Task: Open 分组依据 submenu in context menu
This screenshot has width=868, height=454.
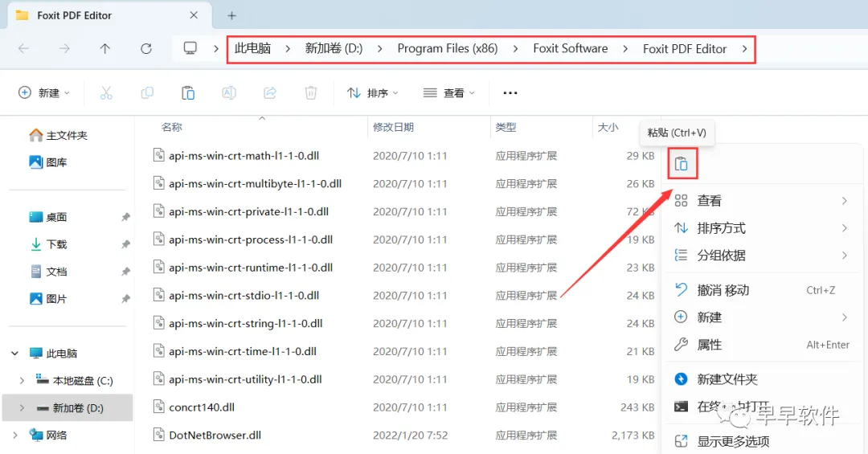Action: tap(761, 256)
